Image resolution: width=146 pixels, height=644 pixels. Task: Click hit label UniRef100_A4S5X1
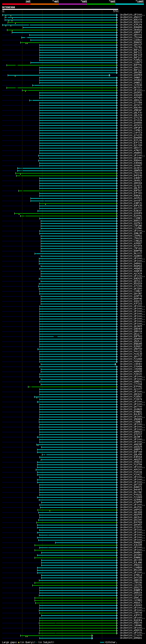pos(131,198)
